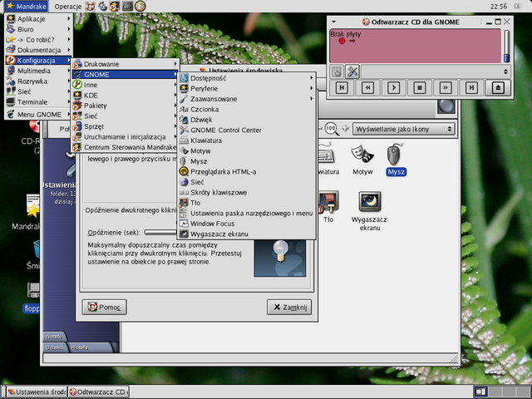Fast-forward the CD in the player
The height and width of the screenshot is (399, 532).
tap(446, 88)
